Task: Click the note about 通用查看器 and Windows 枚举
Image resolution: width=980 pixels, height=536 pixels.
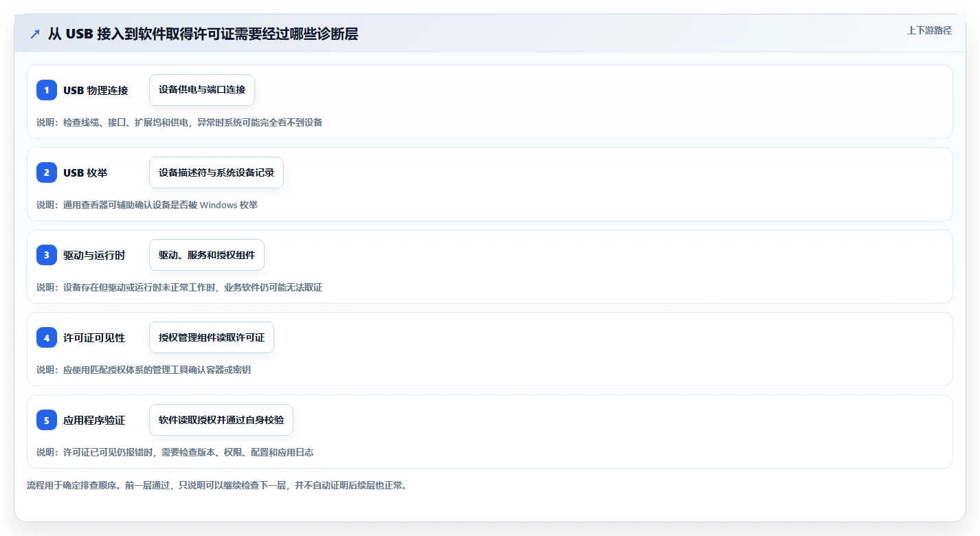Action: pyautogui.click(x=147, y=205)
